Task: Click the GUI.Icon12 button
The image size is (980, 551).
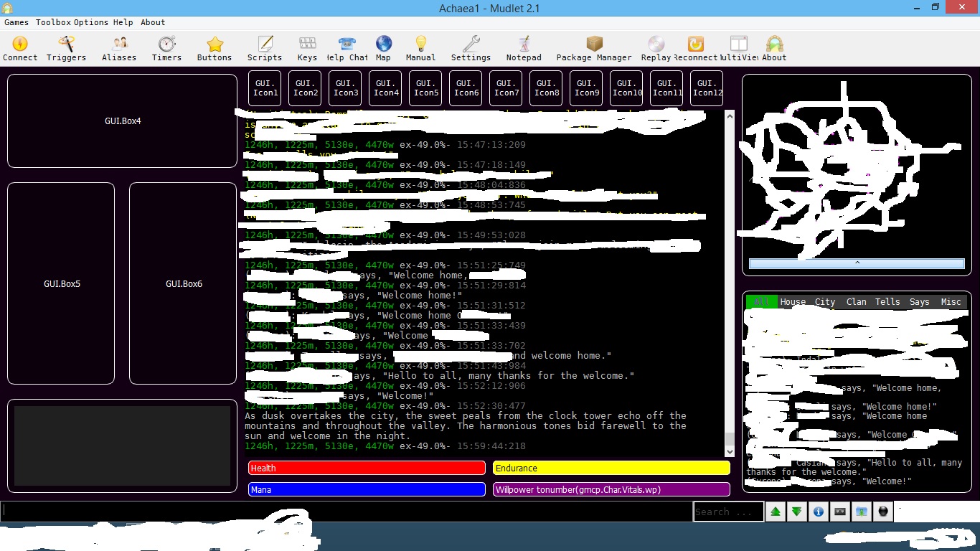Action: coord(707,88)
